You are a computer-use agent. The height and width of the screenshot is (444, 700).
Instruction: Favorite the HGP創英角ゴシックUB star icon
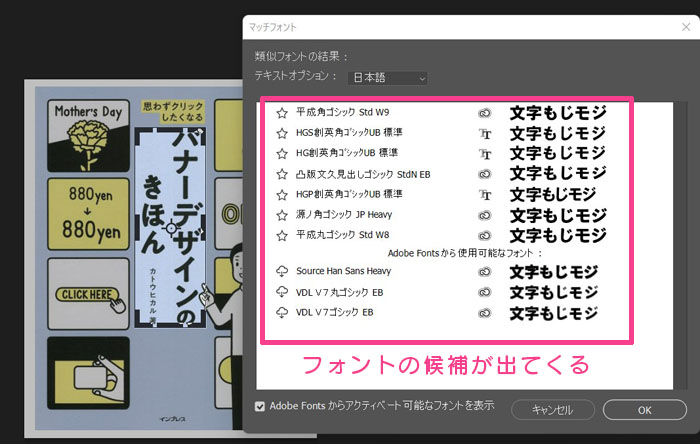pyautogui.click(x=282, y=195)
